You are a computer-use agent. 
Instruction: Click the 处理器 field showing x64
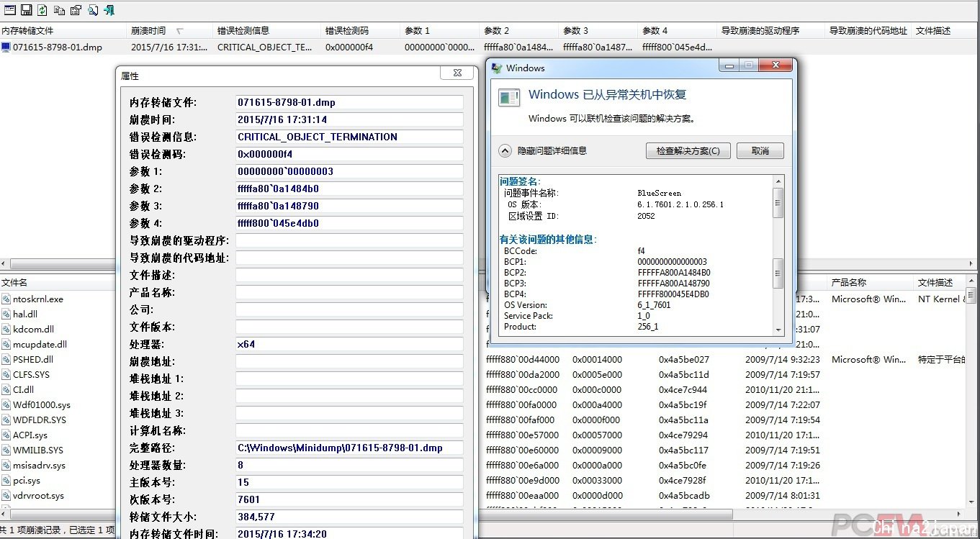coord(350,344)
